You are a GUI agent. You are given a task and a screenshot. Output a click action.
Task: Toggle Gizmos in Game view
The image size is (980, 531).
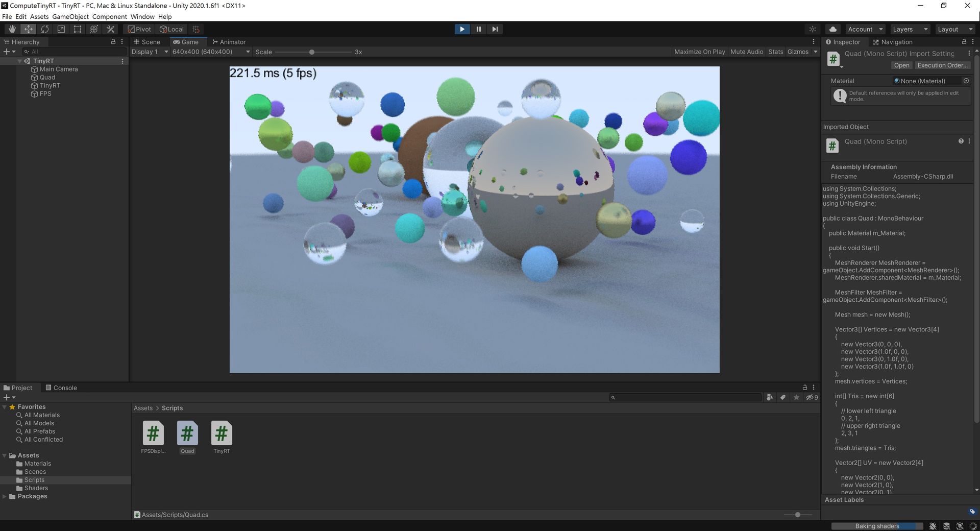(x=798, y=52)
